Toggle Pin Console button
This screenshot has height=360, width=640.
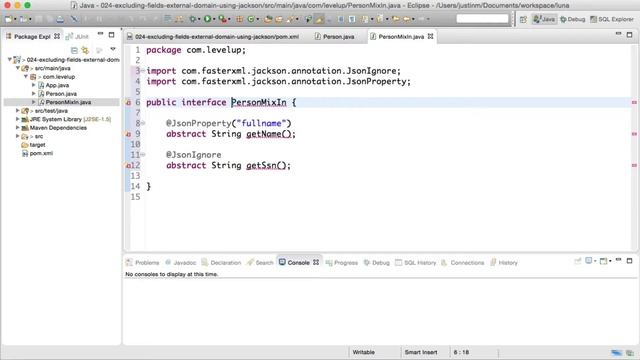tap(578, 261)
